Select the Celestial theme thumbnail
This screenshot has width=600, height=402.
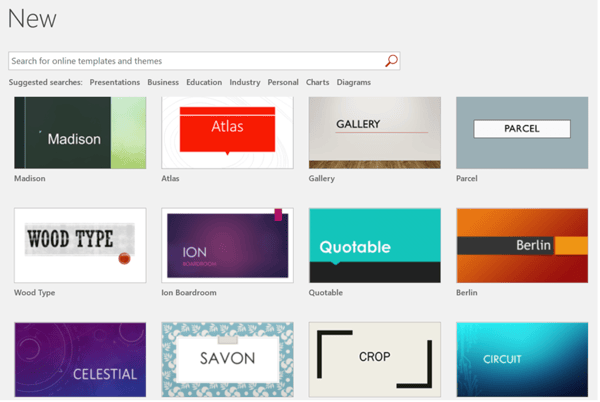(x=80, y=360)
